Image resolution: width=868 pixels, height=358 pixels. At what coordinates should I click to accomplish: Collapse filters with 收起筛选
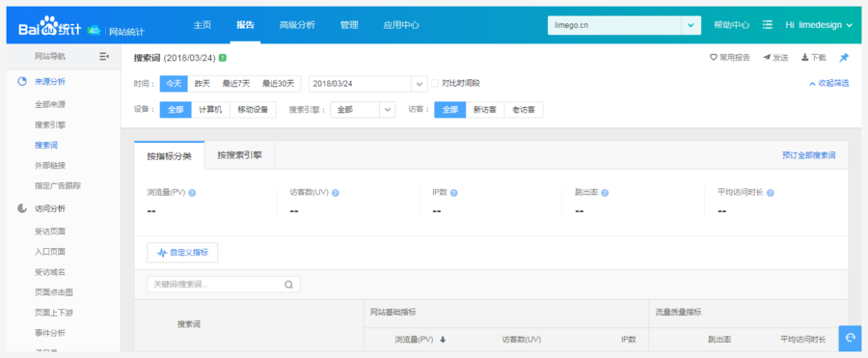pos(828,84)
